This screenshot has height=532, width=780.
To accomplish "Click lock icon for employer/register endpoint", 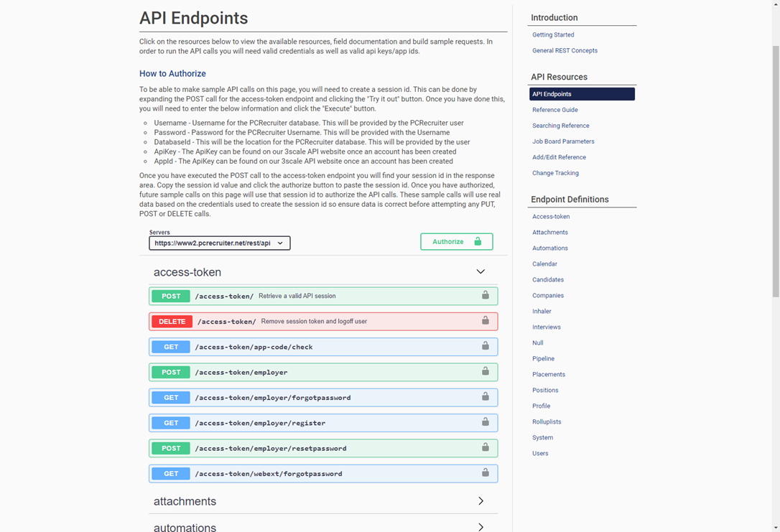I will click(486, 423).
